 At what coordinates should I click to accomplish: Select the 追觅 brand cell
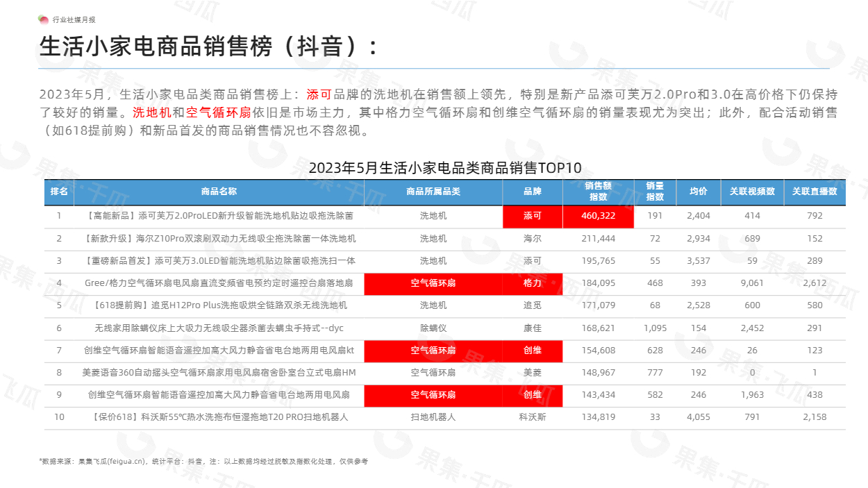[x=533, y=305]
